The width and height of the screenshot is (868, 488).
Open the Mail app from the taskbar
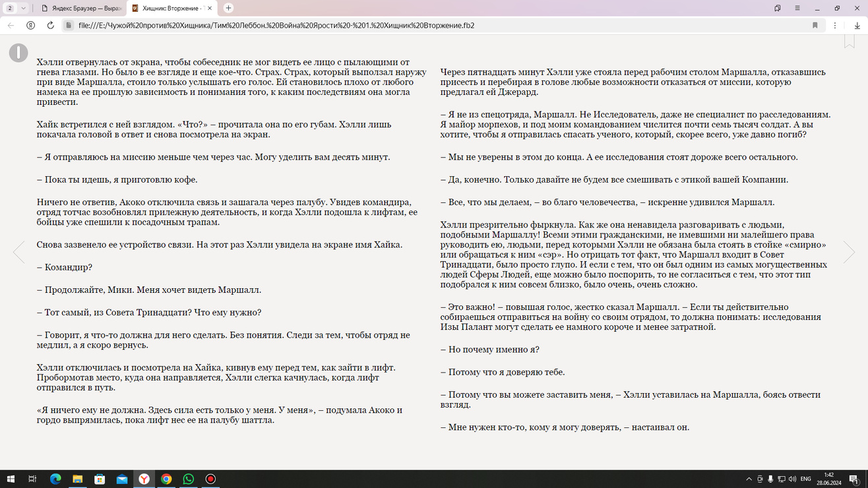tap(122, 479)
